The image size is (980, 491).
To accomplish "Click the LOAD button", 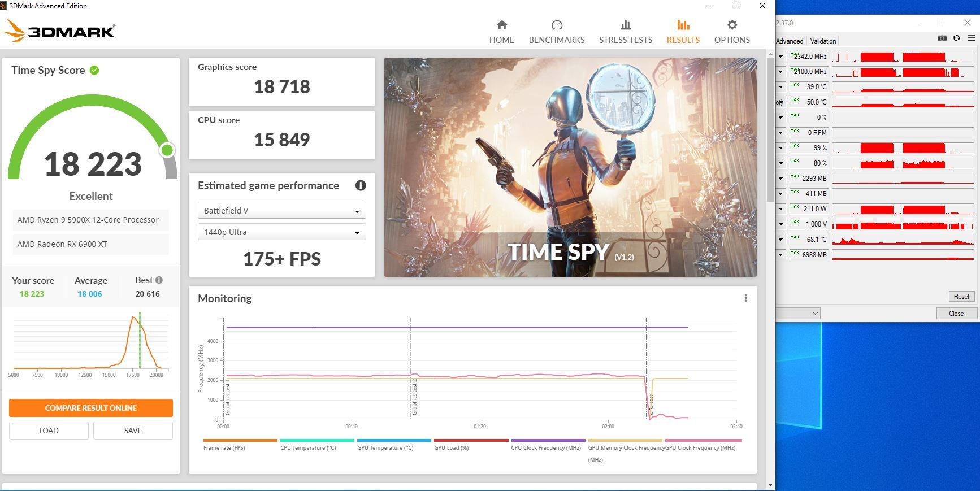I will click(49, 431).
